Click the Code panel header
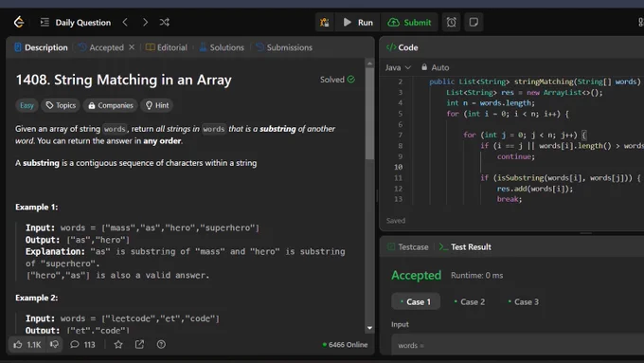Screen dimensions: 644x363 402,47
